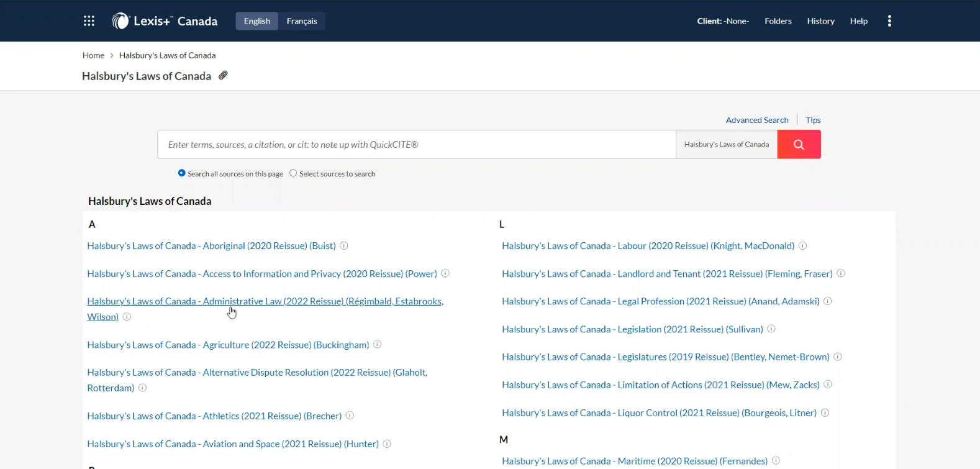Viewport: 980px width, 469px height.
Task: Show info icon for Liquor Control
Action: pos(825,412)
